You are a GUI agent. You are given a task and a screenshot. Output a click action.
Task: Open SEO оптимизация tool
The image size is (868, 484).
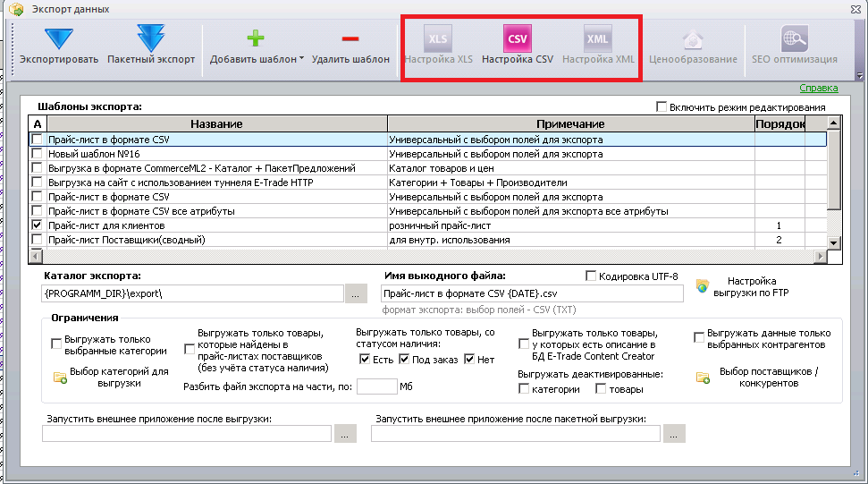pos(795,46)
